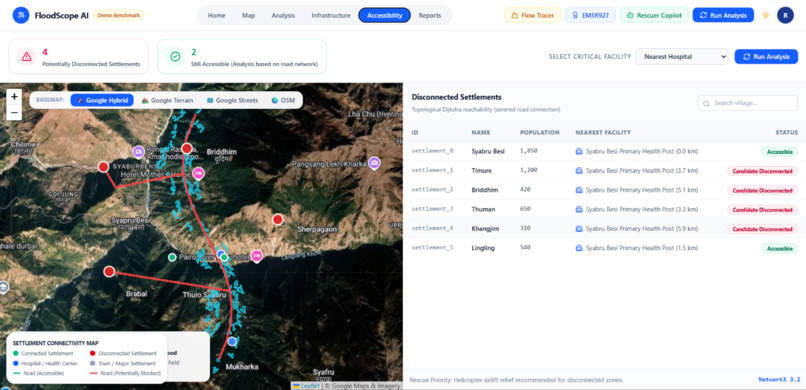Click the Accessible status badge for Lingling

(x=779, y=248)
